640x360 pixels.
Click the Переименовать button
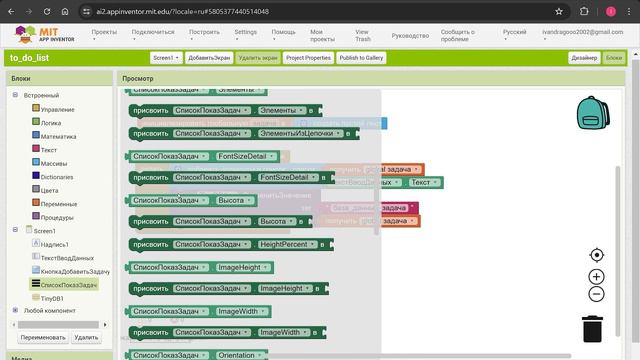click(x=43, y=338)
